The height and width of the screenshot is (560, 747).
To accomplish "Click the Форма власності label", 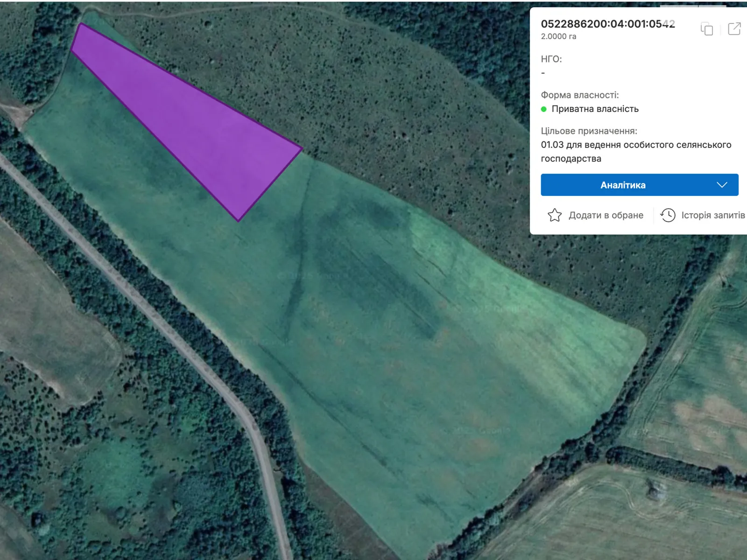I will (579, 95).
